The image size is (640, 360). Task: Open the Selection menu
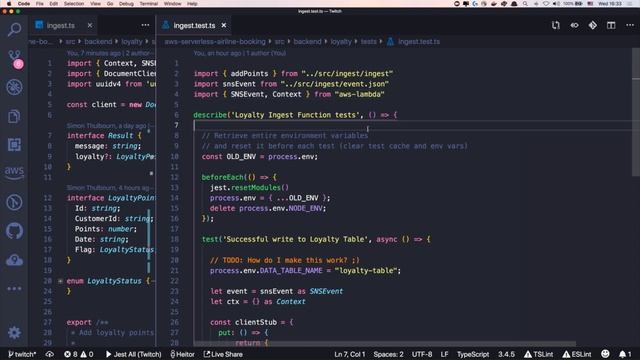click(x=74, y=4)
